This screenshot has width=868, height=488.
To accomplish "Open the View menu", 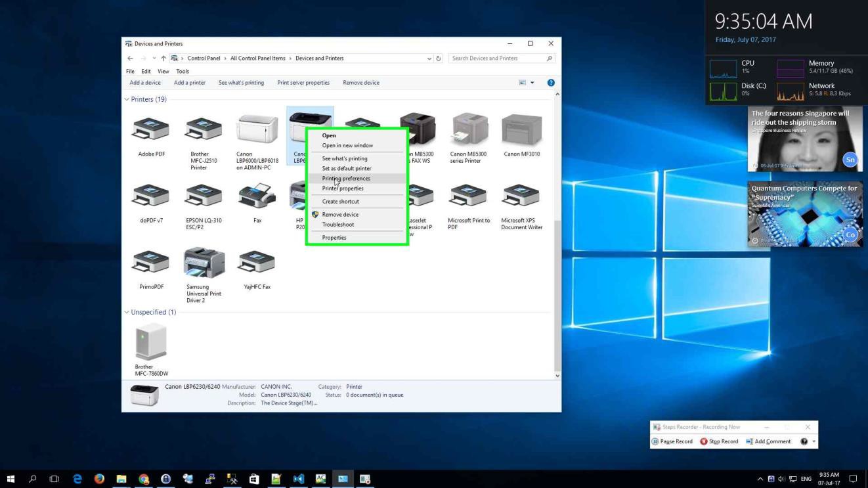I will pos(163,72).
